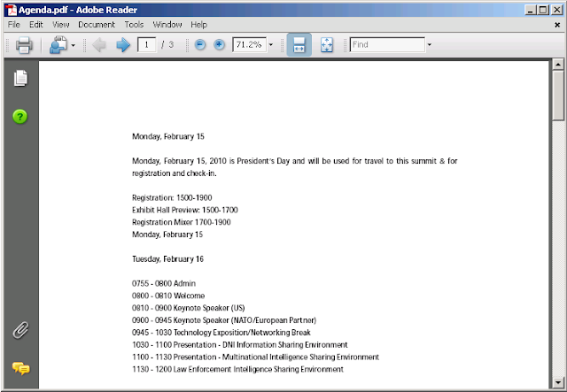
Task: Click the 71.2% zoom value field
Action: coord(249,45)
